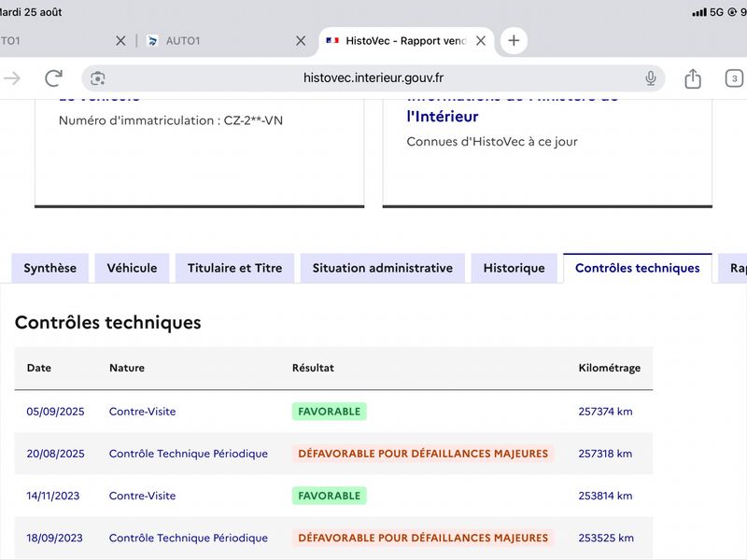Select the HistoVec - Rapport browser tab
Screen dimensions: 747x560
click(406, 41)
